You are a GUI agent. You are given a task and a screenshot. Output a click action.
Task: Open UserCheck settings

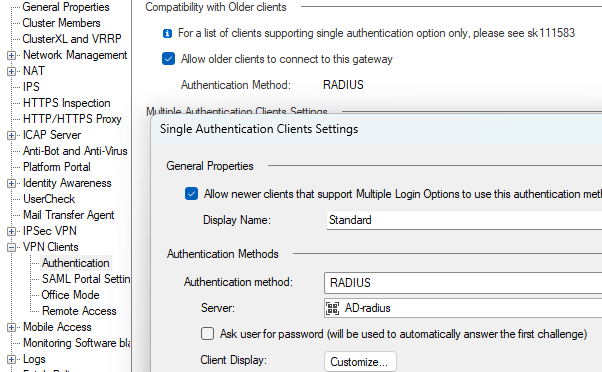click(x=49, y=199)
